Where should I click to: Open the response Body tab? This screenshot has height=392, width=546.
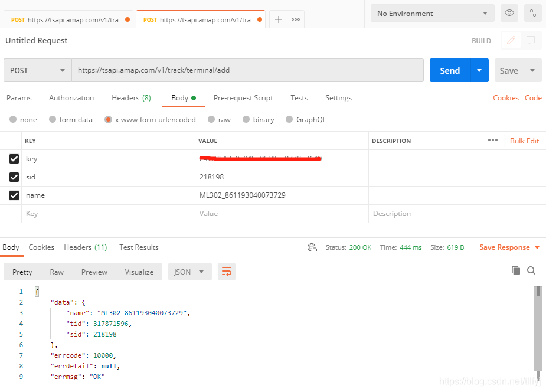11,247
